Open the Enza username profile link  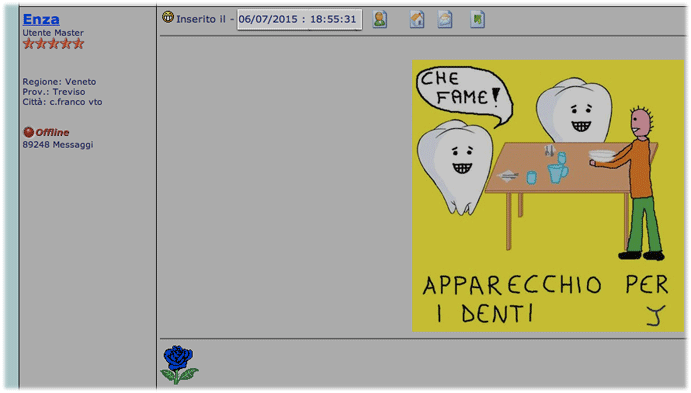[41, 19]
